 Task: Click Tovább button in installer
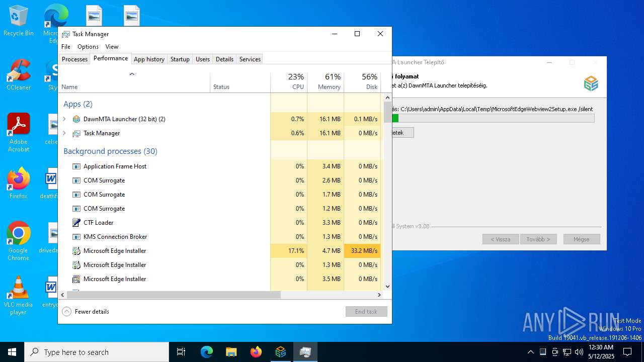click(x=538, y=239)
